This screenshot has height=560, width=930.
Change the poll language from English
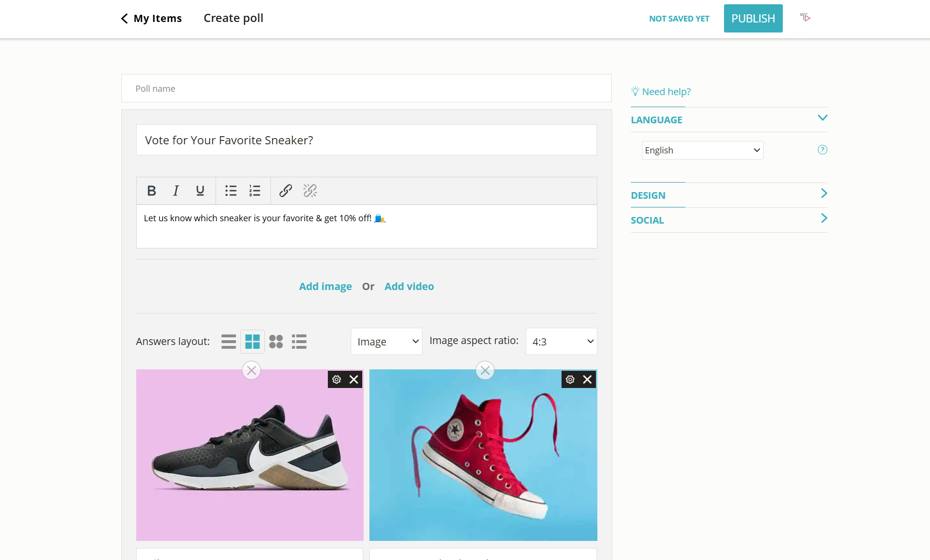(x=702, y=150)
